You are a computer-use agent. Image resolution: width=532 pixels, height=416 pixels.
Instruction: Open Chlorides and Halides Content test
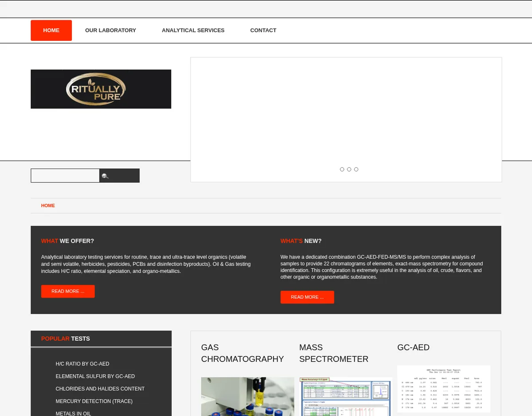100,389
